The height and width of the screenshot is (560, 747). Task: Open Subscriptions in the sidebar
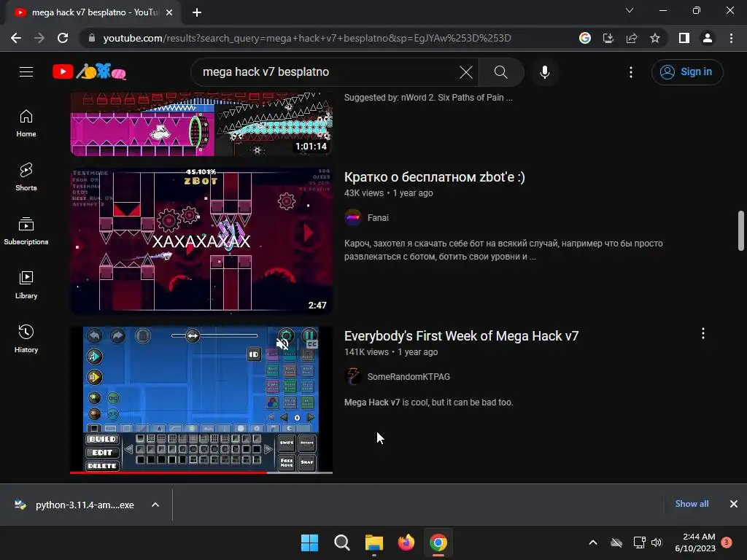tap(26, 231)
